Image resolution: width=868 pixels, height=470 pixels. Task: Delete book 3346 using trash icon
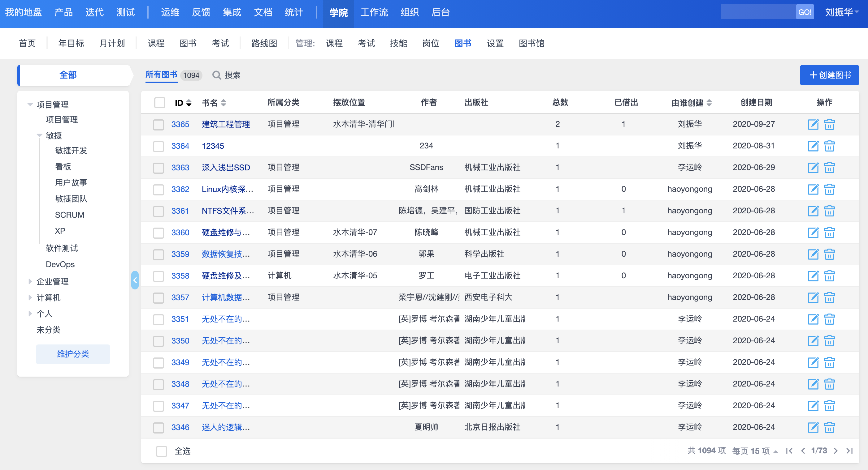(x=829, y=427)
